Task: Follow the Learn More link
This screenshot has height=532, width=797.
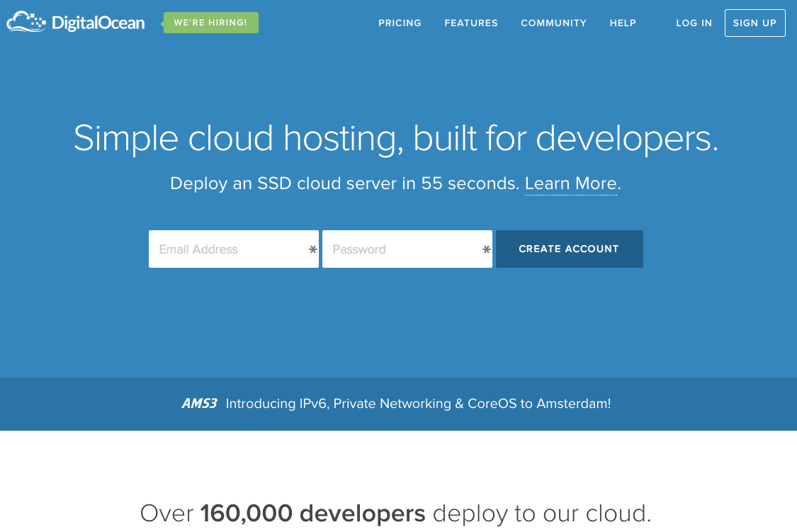Action: 570,183
